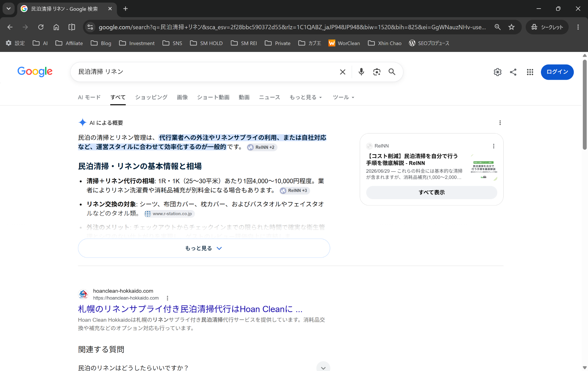Click the www.r-station.co.jp source chip
Screen dimensions: 588x371
[x=169, y=214]
